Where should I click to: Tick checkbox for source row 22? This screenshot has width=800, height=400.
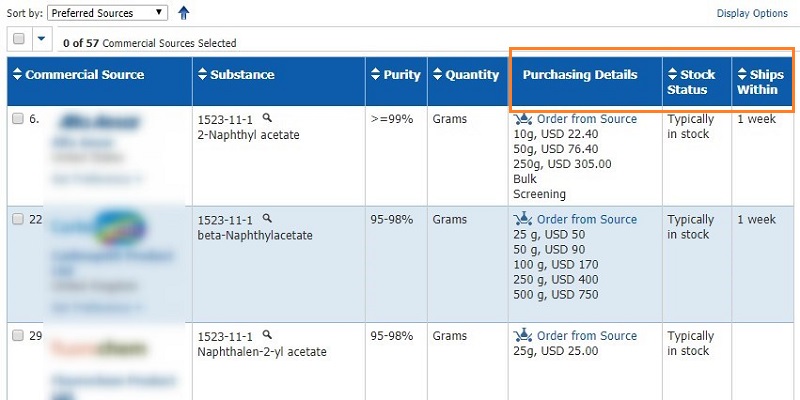tap(17, 219)
